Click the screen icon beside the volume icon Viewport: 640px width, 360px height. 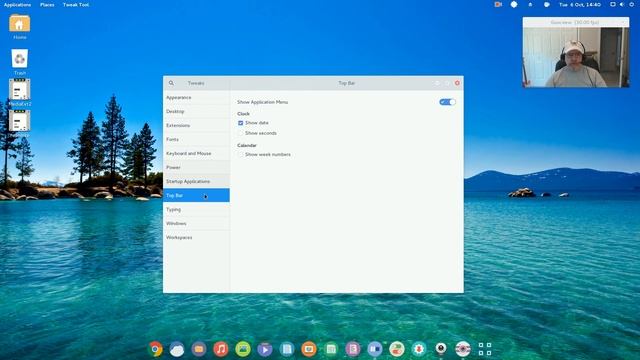pos(613,4)
